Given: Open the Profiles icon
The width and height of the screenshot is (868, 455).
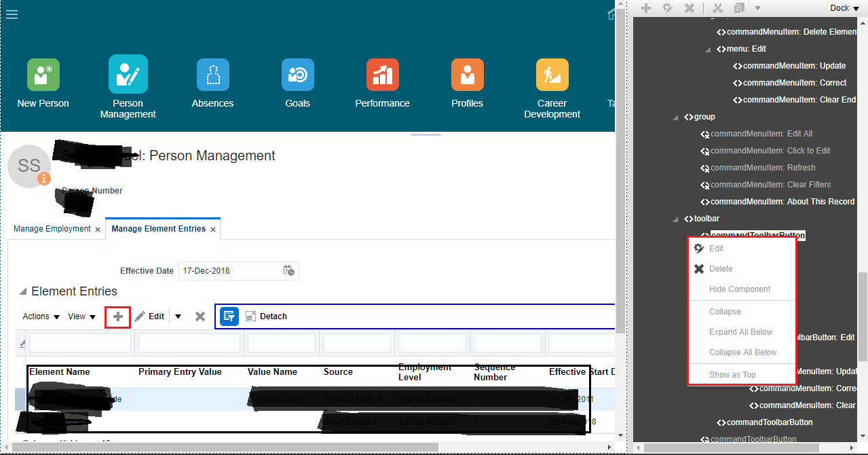Looking at the screenshot, I should tap(467, 75).
